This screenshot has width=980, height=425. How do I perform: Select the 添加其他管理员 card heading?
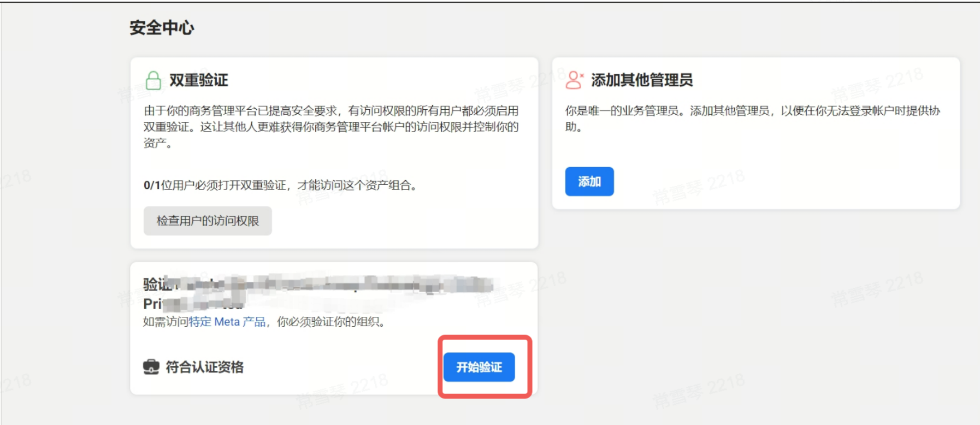[642, 80]
